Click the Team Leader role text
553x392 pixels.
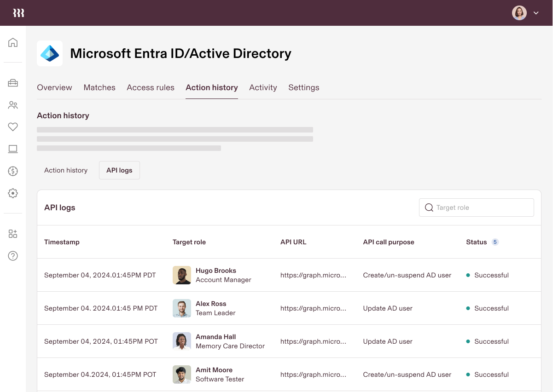[215, 313]
